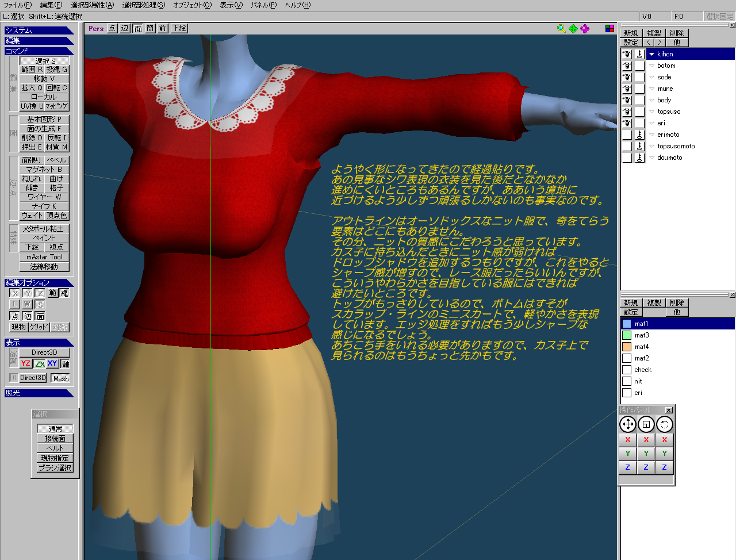Select the move icon in 操作パネル
Image resolution: width=736 pixels, height=560 pixels.
pos(627,424)
